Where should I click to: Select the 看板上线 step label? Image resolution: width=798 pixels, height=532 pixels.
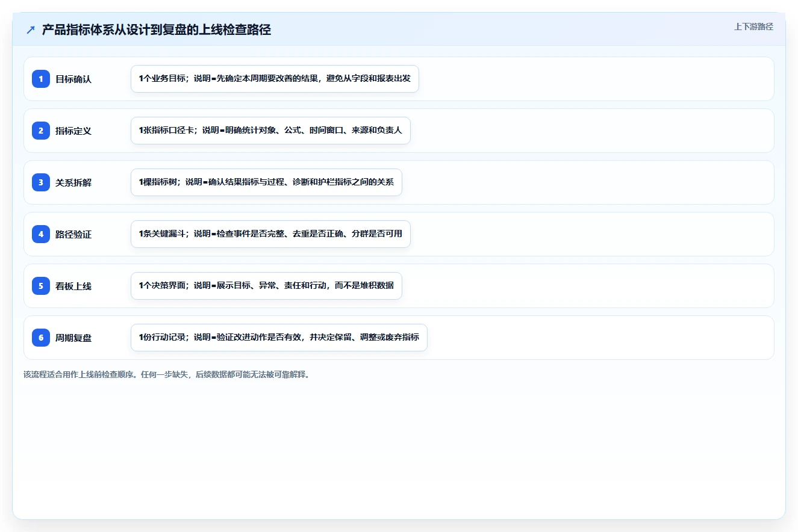point(73,286)
